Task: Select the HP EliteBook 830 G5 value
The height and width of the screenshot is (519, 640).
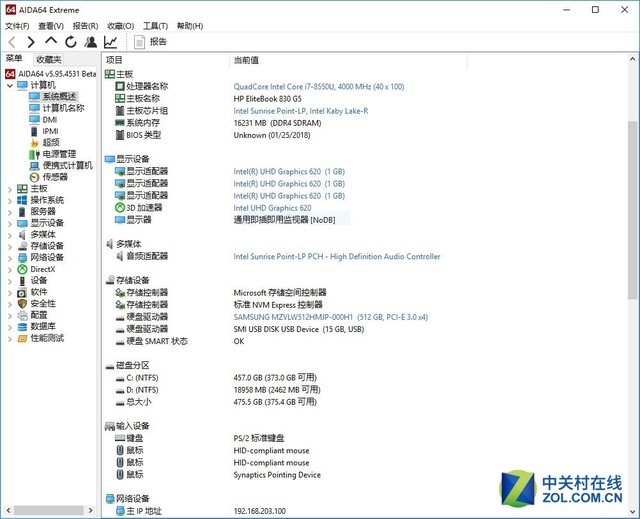Action: point(267,99)
